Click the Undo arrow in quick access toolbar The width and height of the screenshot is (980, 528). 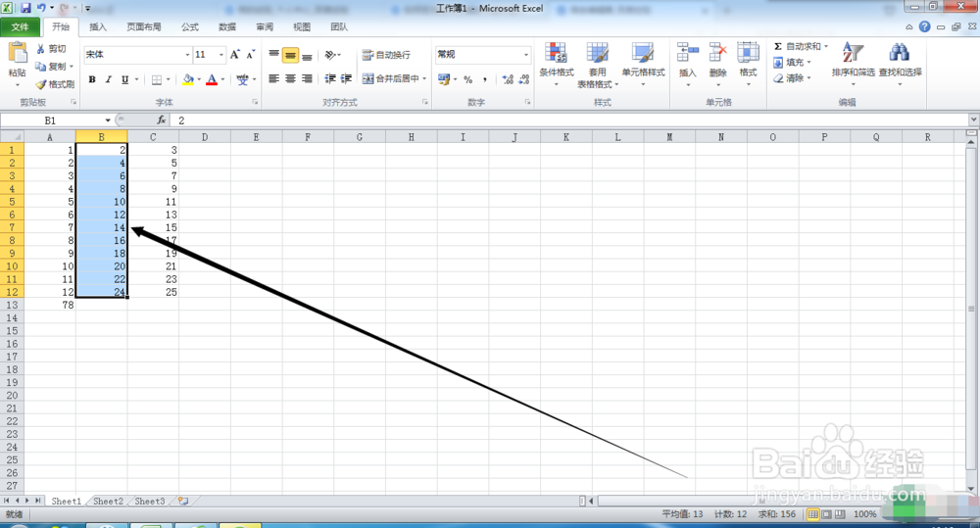(x=40, y=8)
